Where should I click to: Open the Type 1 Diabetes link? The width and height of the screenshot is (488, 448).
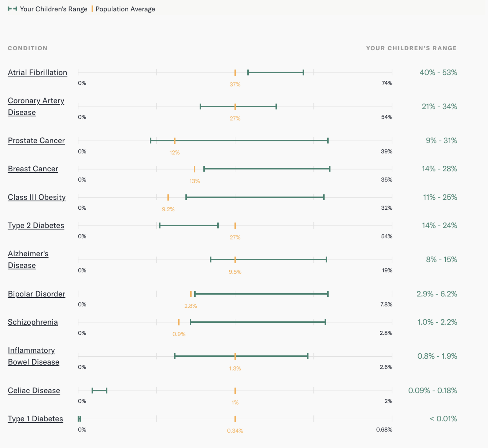pyautogui.click(x=35, y=419)
